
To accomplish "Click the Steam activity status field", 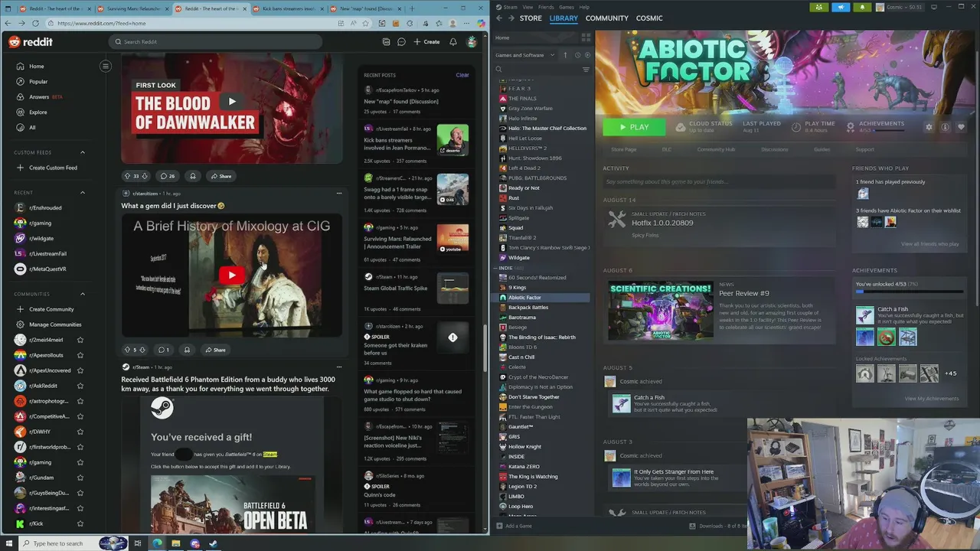I will [718, 182].
